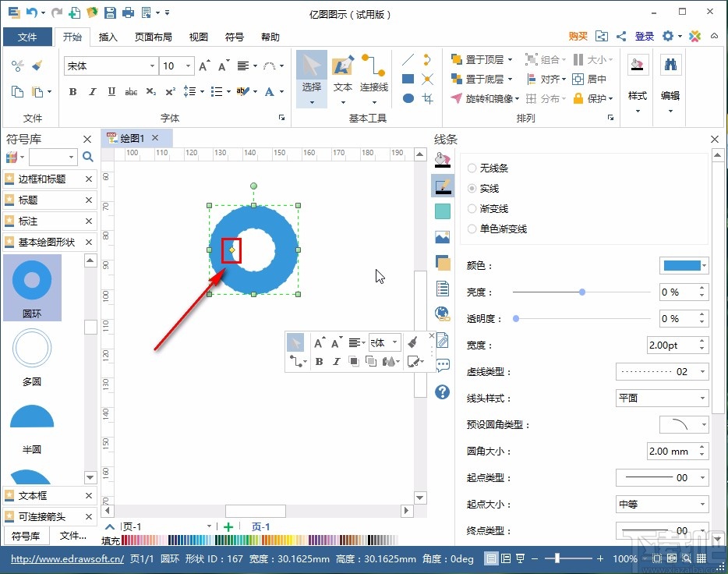
Task: Open the Insert Picture panel icon
Action: (x=443, y=237)
